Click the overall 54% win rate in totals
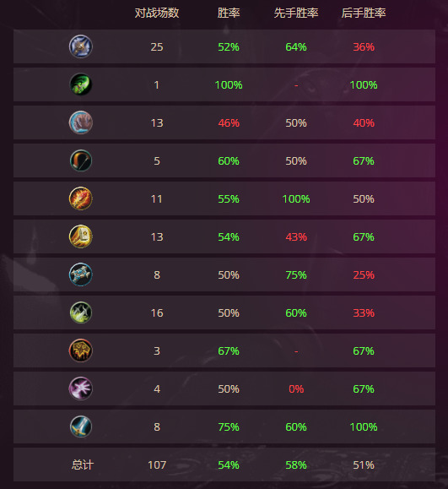448x489 pixels. pos(229,465)
